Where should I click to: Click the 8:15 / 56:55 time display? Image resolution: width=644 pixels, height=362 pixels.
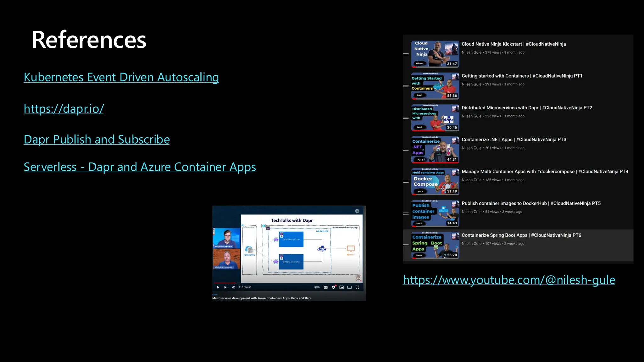pyautogui.click(x=245, y=287)
